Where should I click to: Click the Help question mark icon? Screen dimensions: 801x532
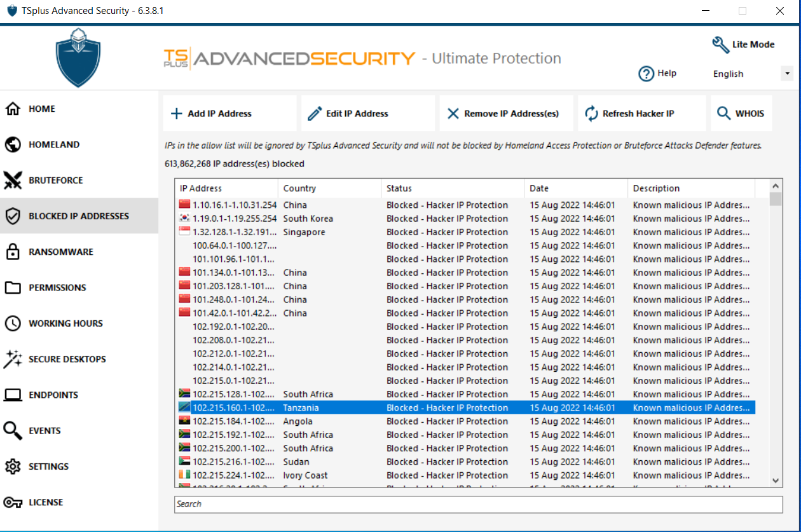coord(647,74)
